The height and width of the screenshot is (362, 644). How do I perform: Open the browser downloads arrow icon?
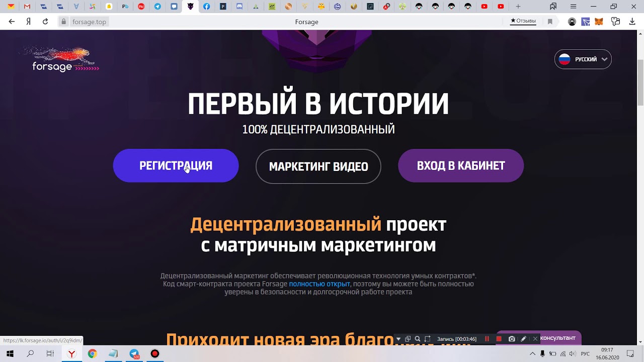pos(632,22)
